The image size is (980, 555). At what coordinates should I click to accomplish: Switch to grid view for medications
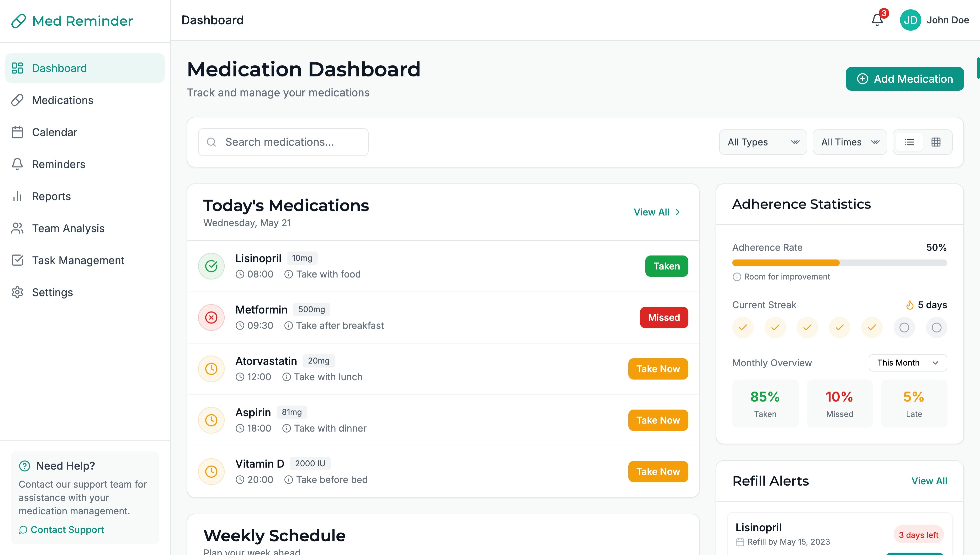[936, 142]
